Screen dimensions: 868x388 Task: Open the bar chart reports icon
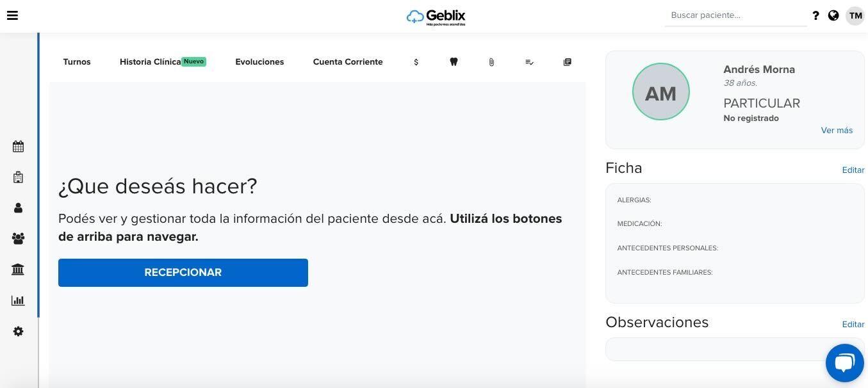[x=18, y=300]
